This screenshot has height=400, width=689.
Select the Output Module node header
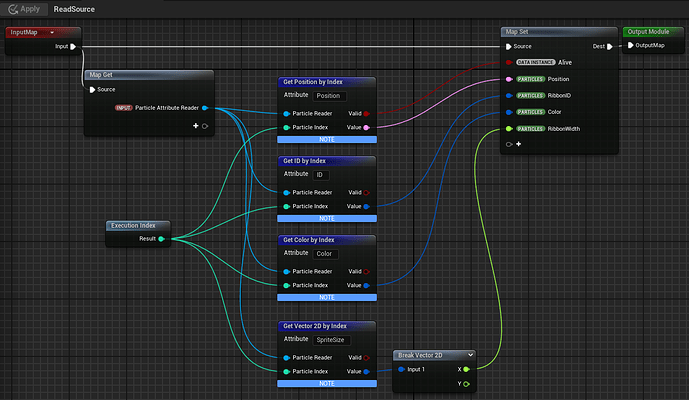(653, 32)
